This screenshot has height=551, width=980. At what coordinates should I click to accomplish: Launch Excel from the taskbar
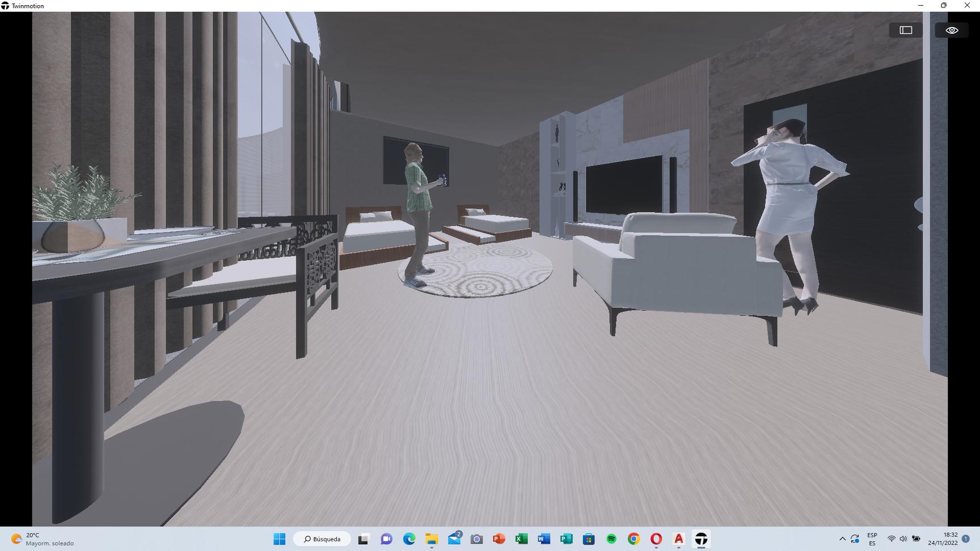point(521,539)
